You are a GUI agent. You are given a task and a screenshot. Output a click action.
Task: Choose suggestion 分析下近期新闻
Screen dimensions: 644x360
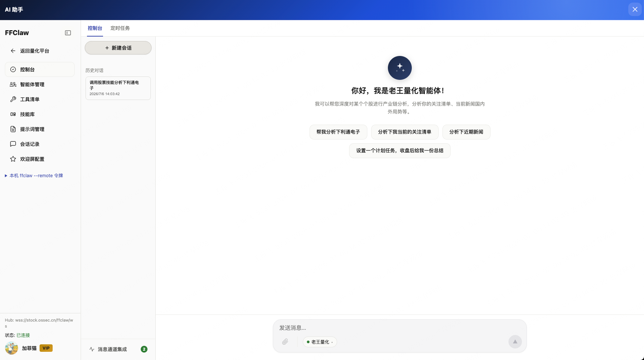click(x=466, y=132)
